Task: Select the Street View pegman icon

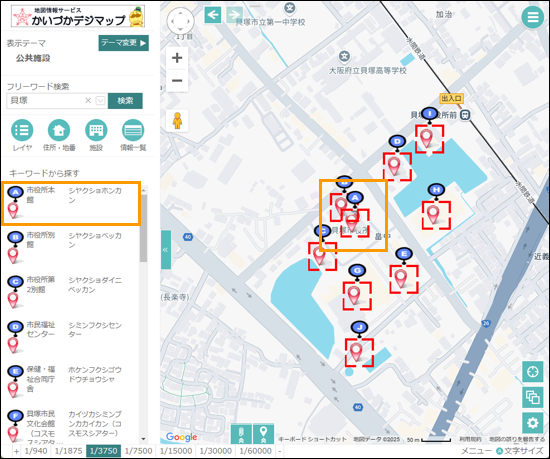Action: (177, 121)
